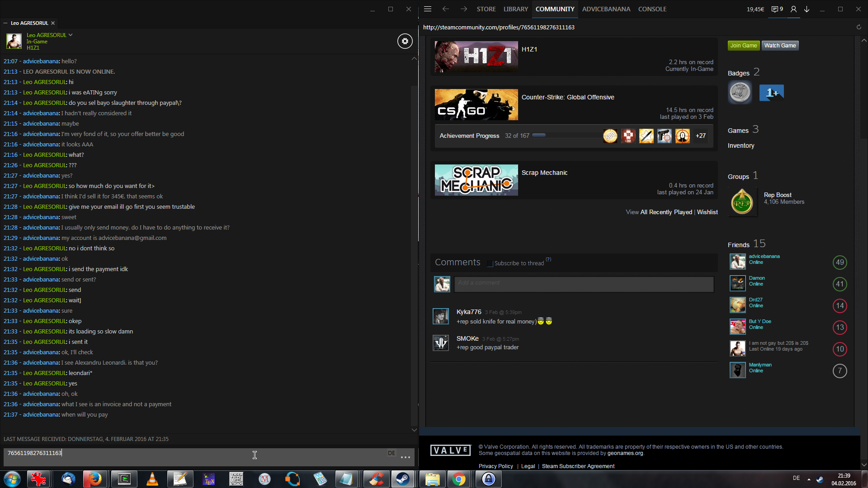Open Damon's friend avatar
868x488 pixels.
[x=737, y=283]
